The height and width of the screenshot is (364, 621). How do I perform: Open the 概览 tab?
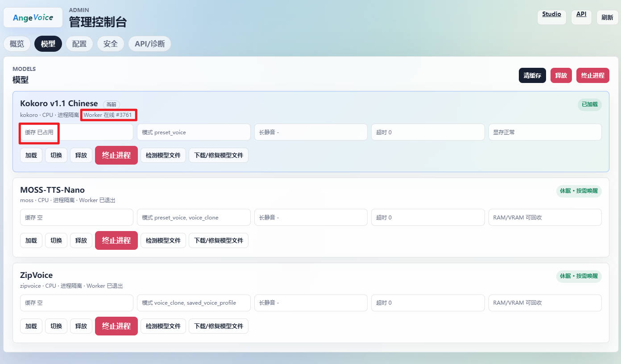17,44
